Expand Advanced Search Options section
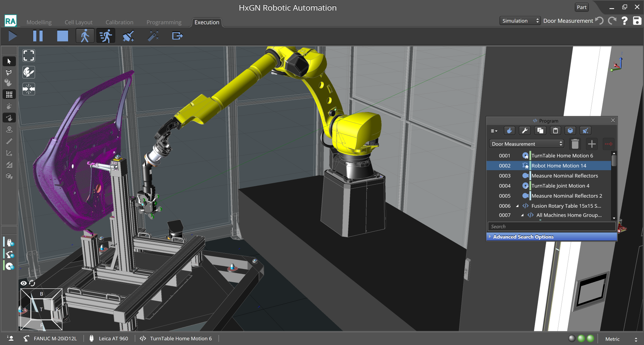 click(523, 237)
